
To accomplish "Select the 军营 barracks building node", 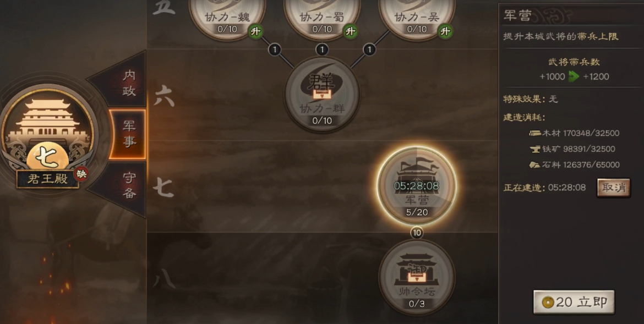I will tap(417, 186).
